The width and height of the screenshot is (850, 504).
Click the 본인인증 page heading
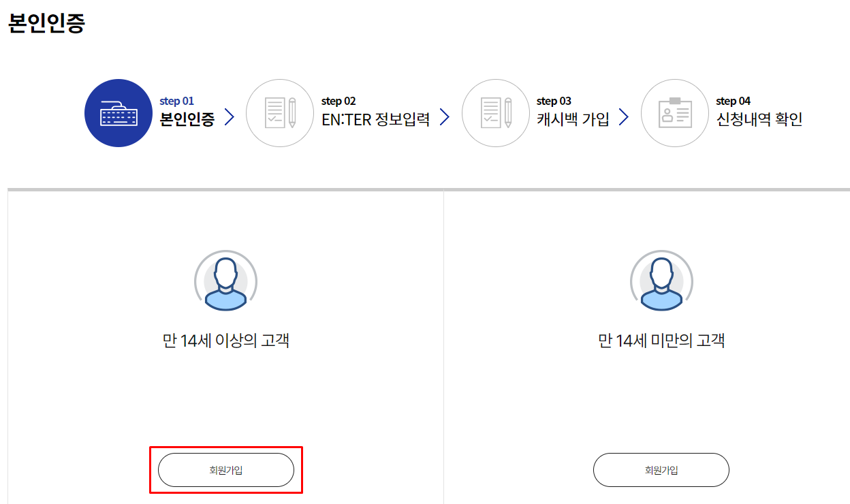click(x=46, y=23)
